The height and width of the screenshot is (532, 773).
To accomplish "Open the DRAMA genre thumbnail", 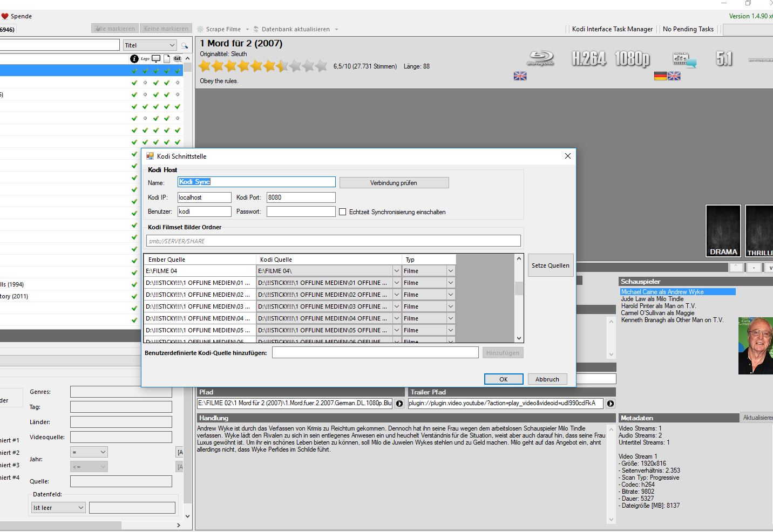I will pos(723,231).
